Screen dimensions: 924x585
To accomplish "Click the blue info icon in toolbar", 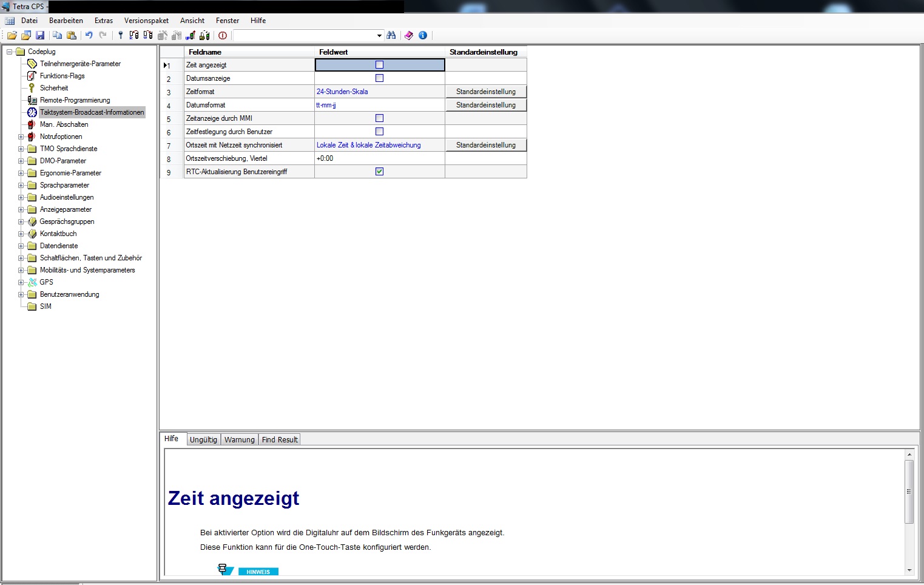I will click(x=423, y=35).
